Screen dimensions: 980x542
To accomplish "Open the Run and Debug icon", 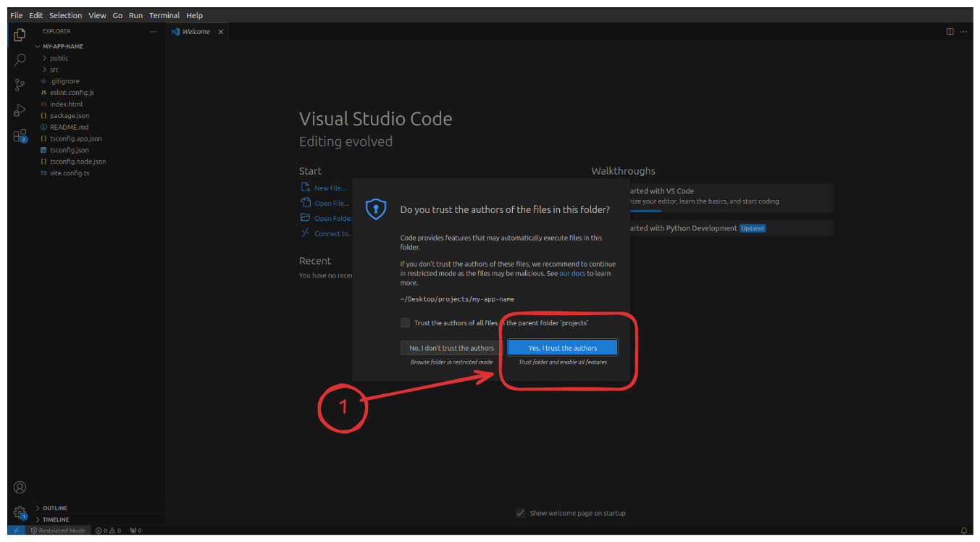I will [19, 110].
